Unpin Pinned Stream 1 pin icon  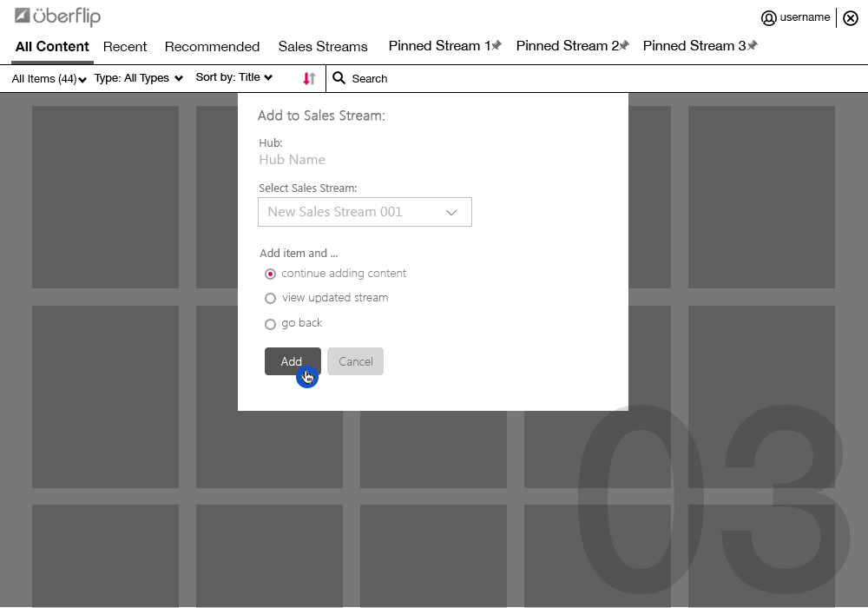[x=496, y=45]
